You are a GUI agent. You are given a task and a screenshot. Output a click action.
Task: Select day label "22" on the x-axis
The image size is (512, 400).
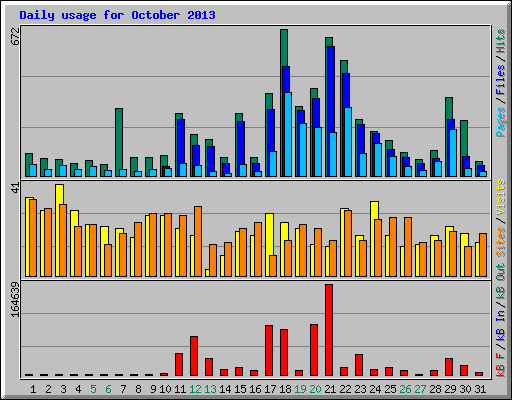pyautogui.click(x=345, y=389)
